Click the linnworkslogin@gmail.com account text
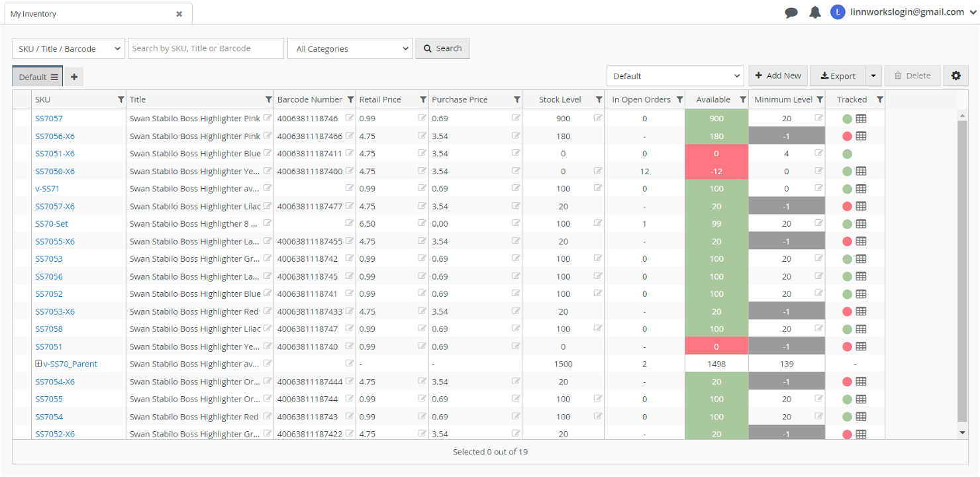The height and width of the screenshot is (477, 980). [x=907, y=12]
